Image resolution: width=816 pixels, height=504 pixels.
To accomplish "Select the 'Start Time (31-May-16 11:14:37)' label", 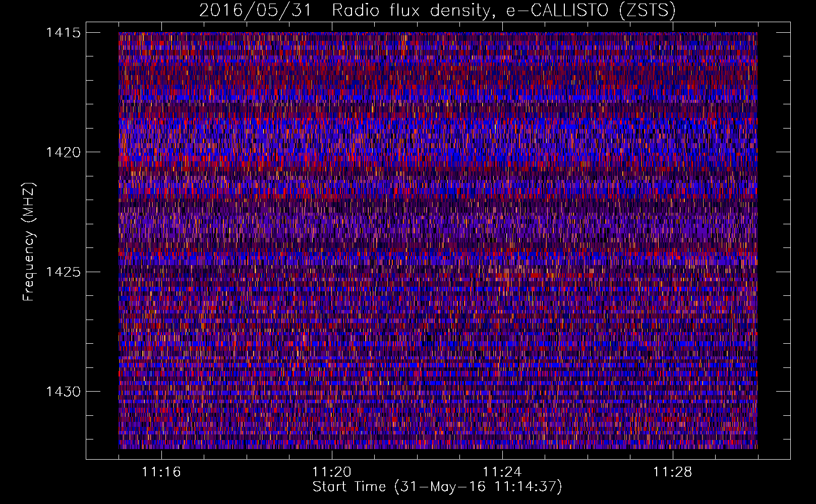I will click(437, 487).
